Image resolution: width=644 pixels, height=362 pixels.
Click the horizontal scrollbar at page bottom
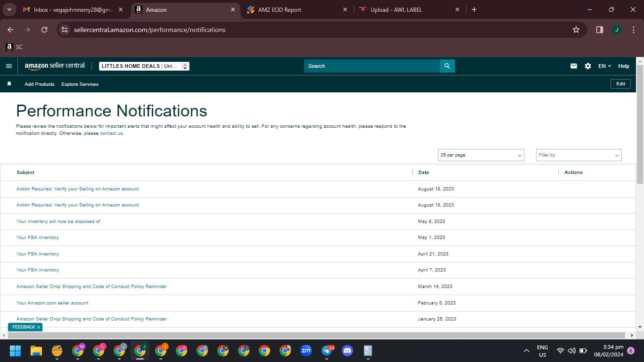click(316, 335)
